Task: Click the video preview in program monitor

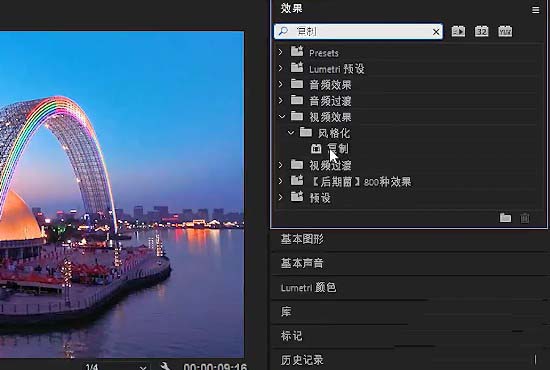Action: [122, 194]
